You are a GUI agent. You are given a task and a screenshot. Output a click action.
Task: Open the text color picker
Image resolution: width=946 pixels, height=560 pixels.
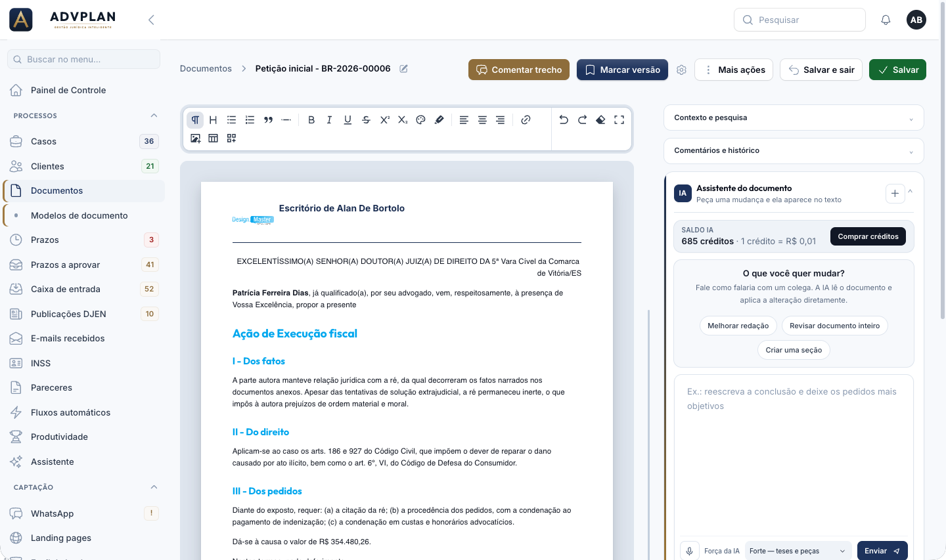pyautogui.click(x=421, y=120)
